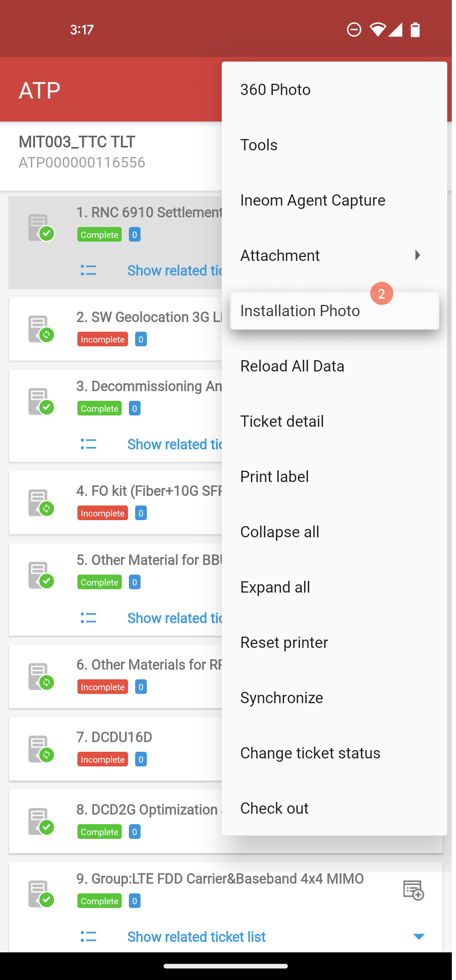Click the list icon under Other Material for BBU
Screen dimensions: 456x980
[x=88, y=618]
